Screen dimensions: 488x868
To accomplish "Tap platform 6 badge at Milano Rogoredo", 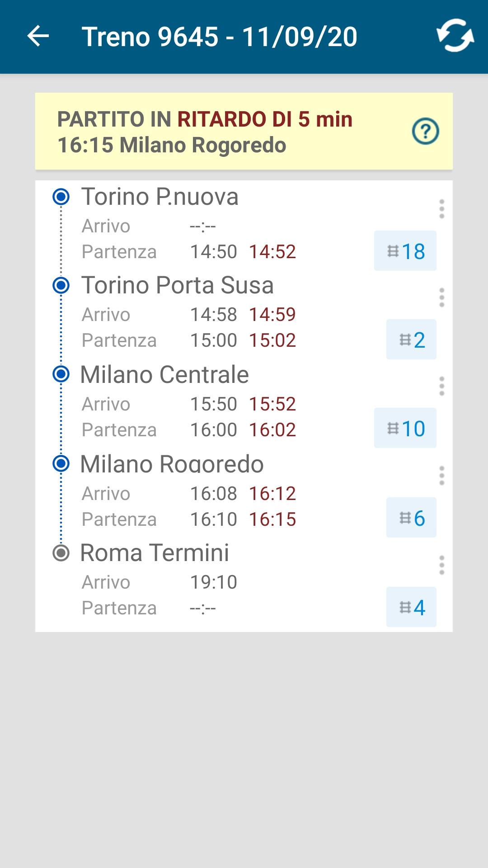I will [411, 518].
